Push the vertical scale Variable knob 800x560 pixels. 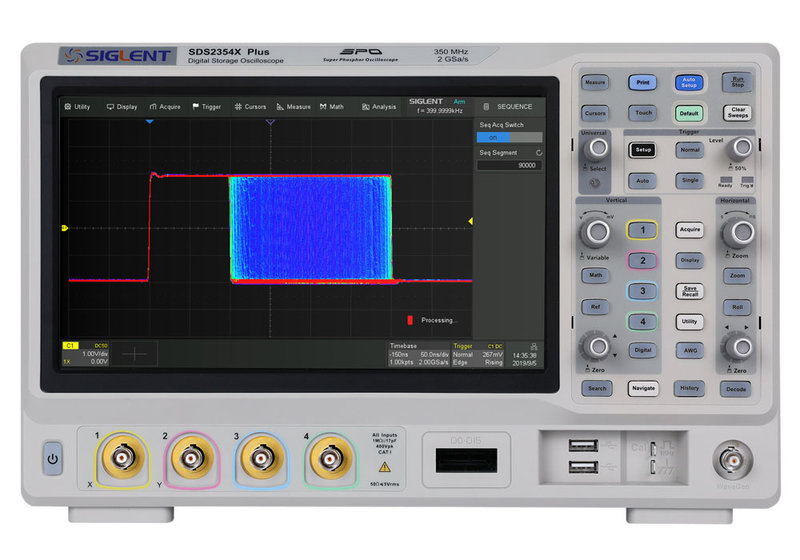point(596,232)
